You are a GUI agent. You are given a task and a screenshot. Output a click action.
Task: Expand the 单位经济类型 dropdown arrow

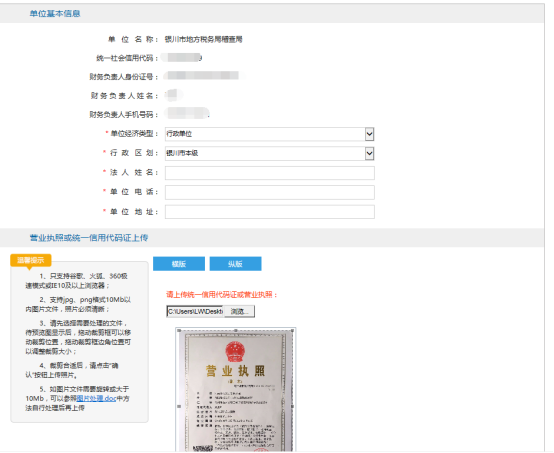369,134
